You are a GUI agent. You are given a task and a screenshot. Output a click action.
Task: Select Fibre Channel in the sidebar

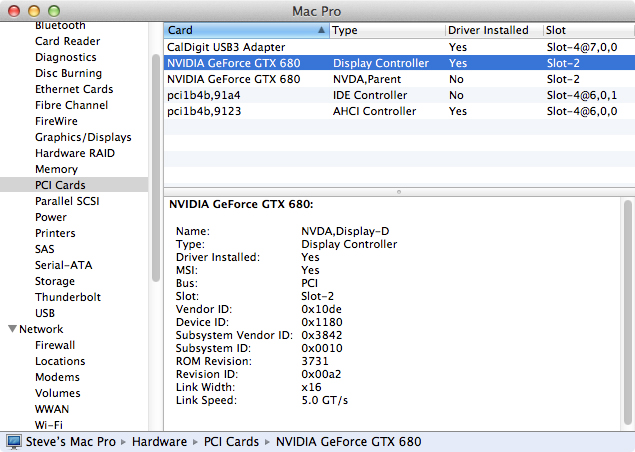pyautogui.click(x=71, y=105)
